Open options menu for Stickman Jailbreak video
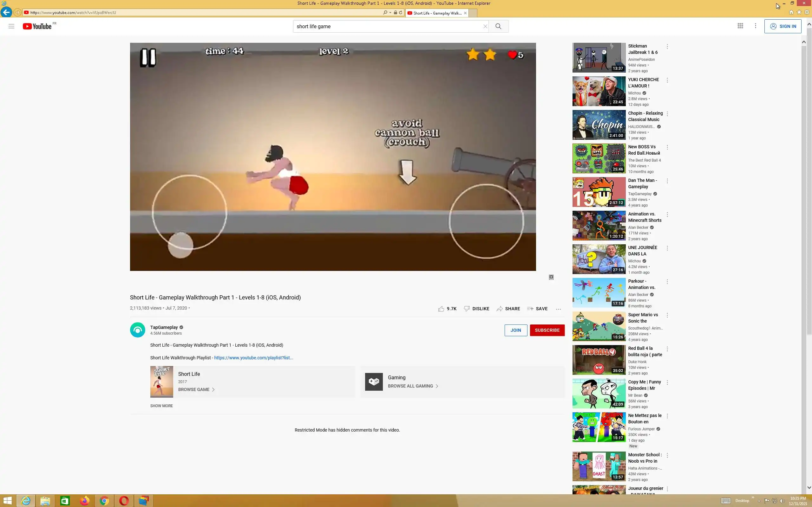 [x=667, y=47]
